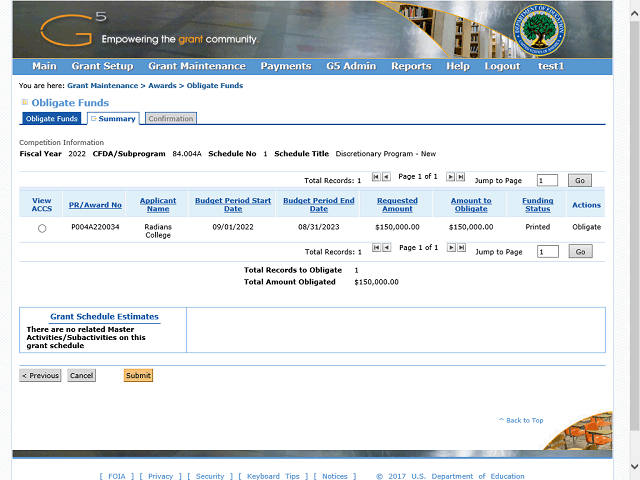Click start date 09/01/2022 cell

[x=233, y=227]
